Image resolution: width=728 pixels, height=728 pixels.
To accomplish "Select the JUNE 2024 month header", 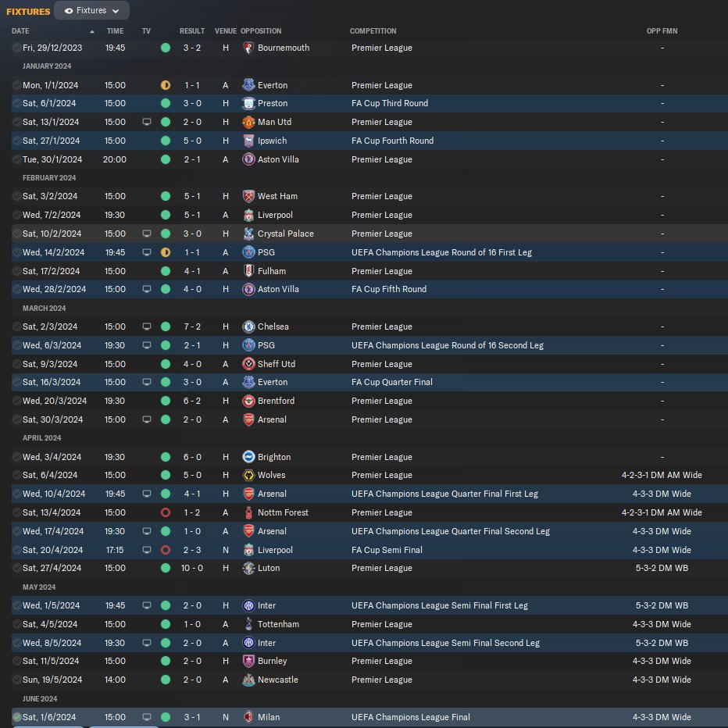I will click(x=40, y=699).
